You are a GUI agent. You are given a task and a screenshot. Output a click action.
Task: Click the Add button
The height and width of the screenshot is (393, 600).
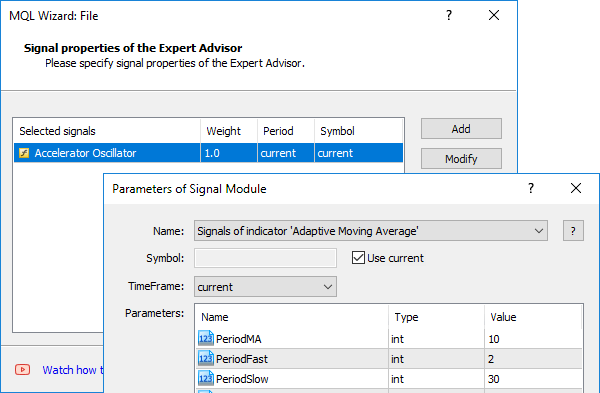461,129
